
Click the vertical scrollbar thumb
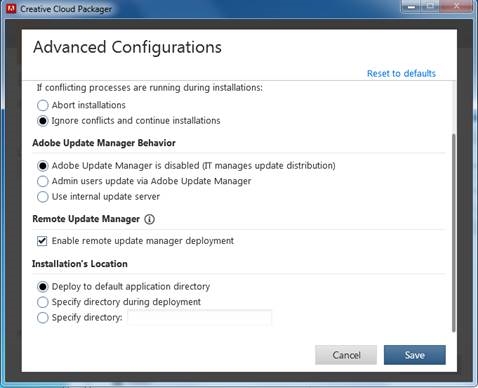(453, 233)
